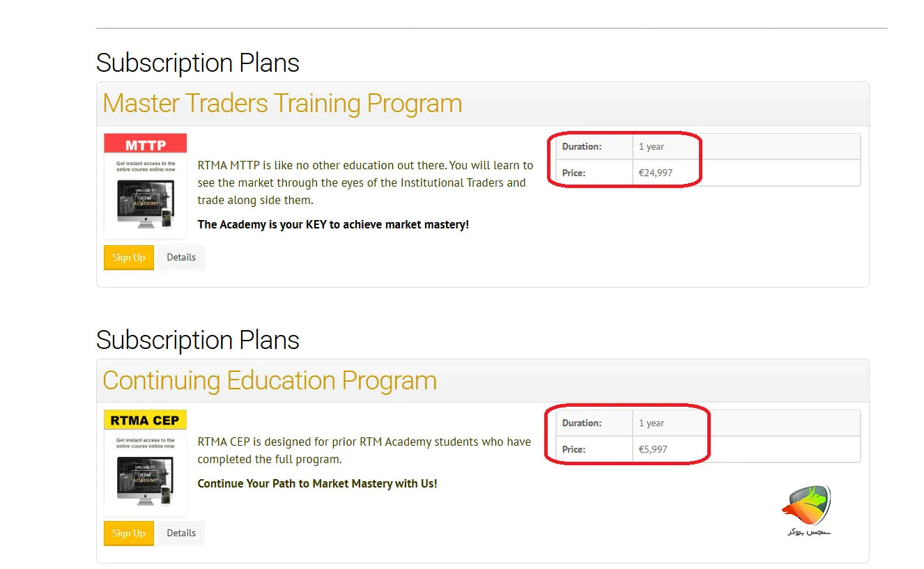The image size is (924, 569).
Task: Click the fox logo watermark icon
Action: (x=806, y=508)
